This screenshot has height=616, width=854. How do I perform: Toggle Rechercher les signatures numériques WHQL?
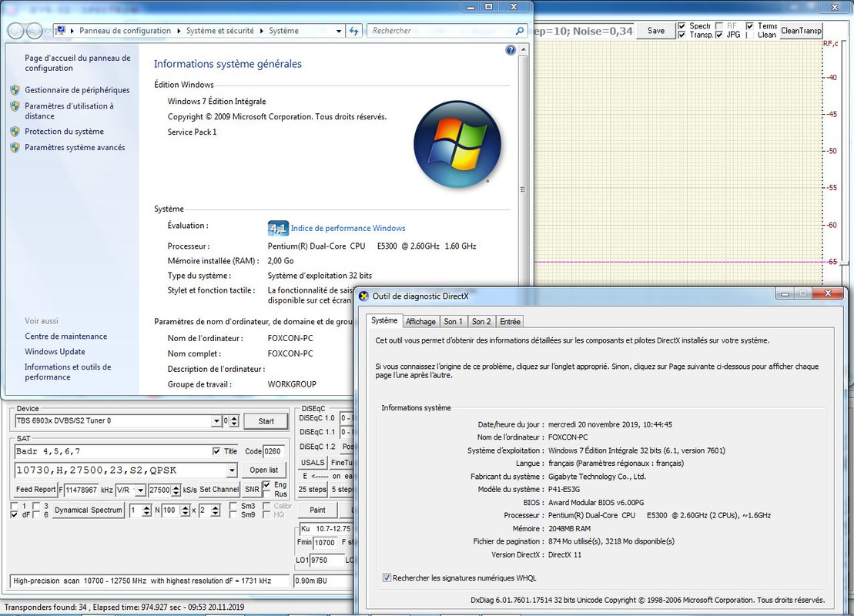click(x=387, y=577)
